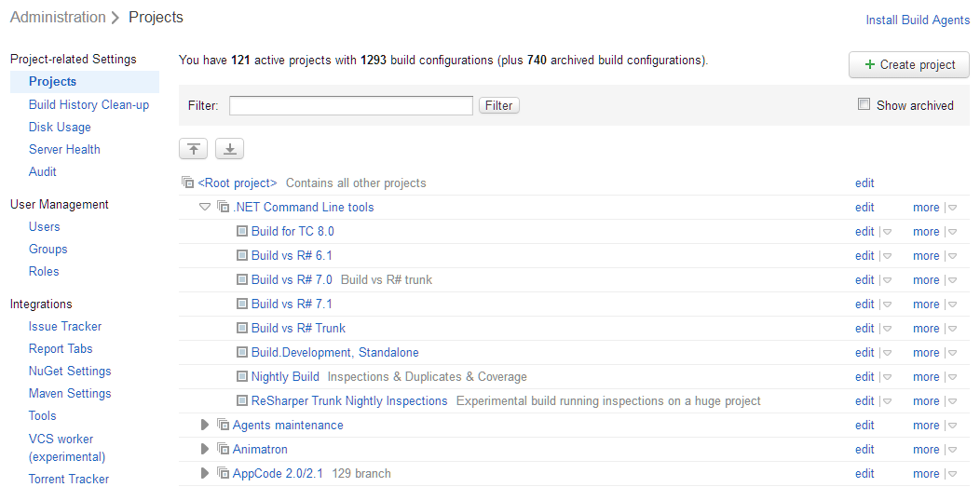Open the Build for TC 8.0 configuration
The width and height of the screenshot is (980, 487).
293,232
